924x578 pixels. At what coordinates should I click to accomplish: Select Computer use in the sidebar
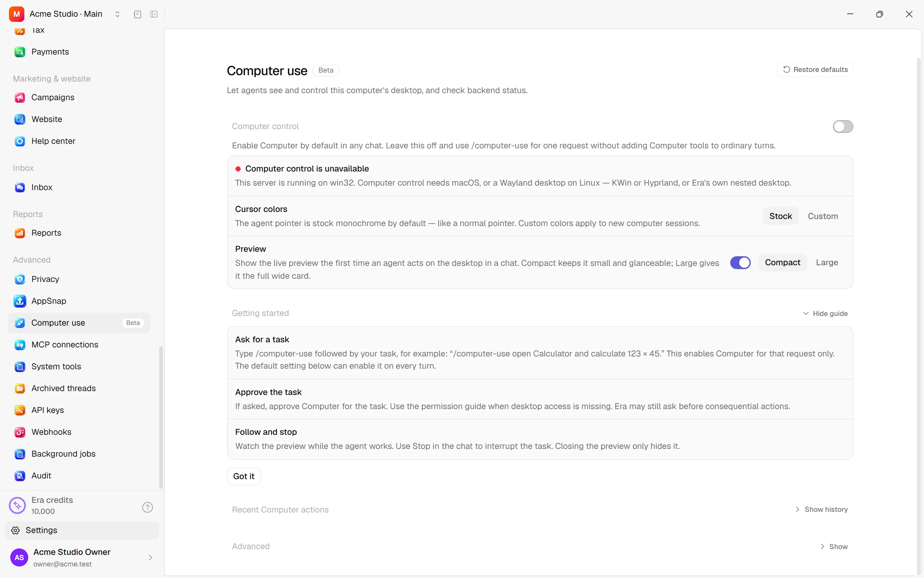(x=79, y=323)
